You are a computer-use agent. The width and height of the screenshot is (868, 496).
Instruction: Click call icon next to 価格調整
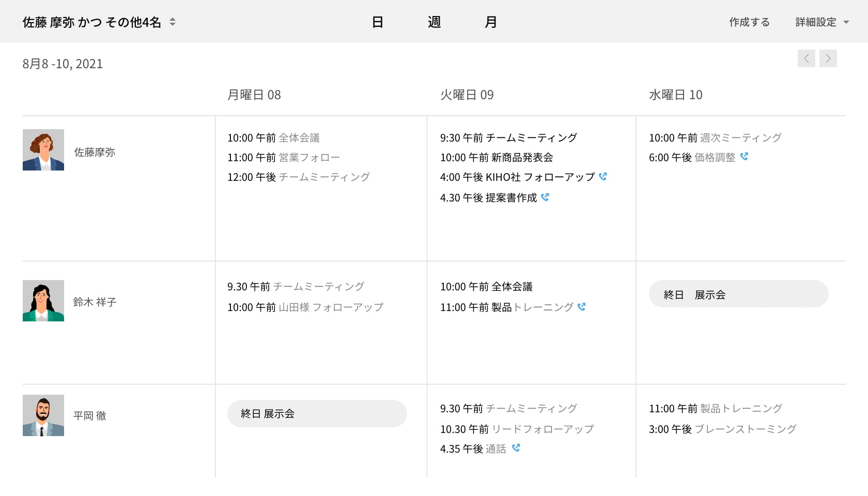tap(744, 157)
